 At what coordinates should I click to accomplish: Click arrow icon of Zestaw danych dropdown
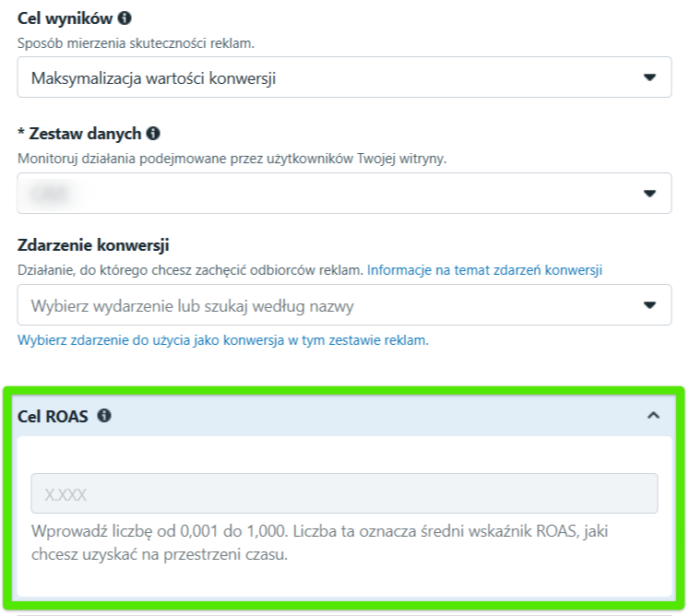point(650,194)
